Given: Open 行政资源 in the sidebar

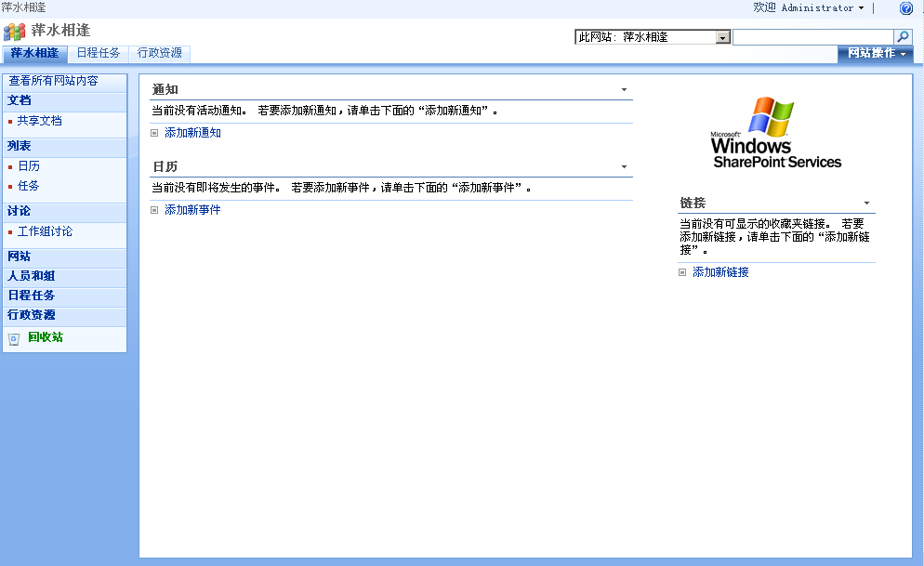Looking at the screenshot, I should point(32,315).
